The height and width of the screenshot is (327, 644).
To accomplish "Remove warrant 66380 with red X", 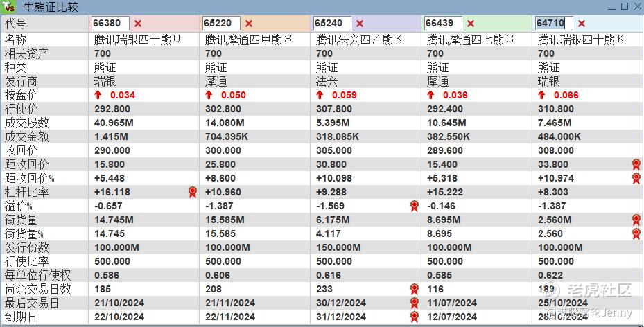I will [x=138, y=24].
